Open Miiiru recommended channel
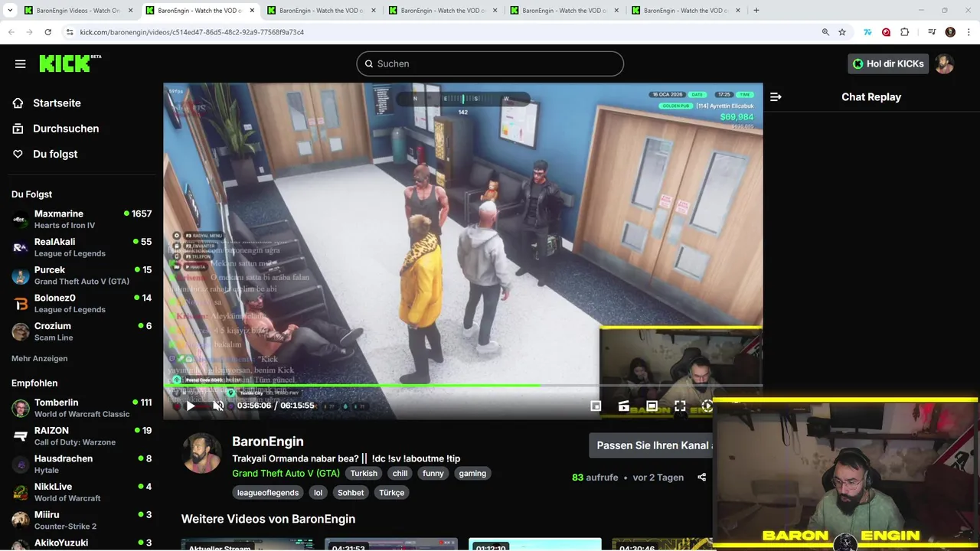 81,520
